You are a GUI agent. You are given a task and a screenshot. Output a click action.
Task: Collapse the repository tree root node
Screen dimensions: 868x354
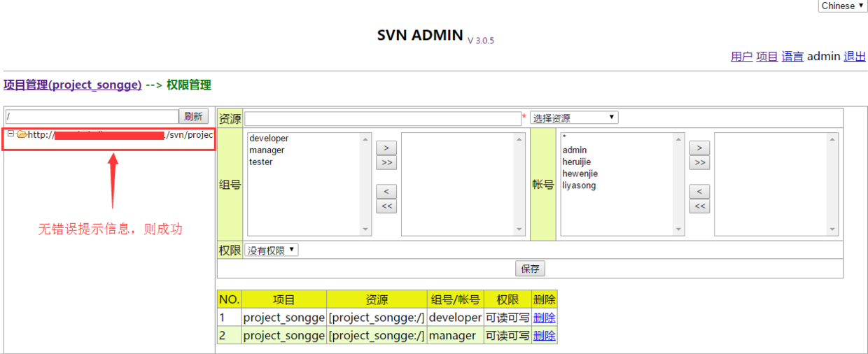pyautogui.click(x=11, y=134)
